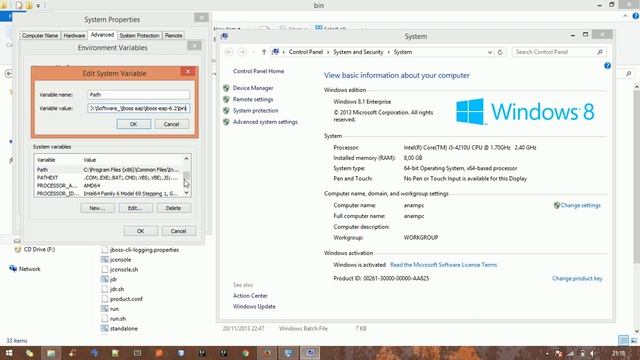Open the Remote tab

coord(173,36)
